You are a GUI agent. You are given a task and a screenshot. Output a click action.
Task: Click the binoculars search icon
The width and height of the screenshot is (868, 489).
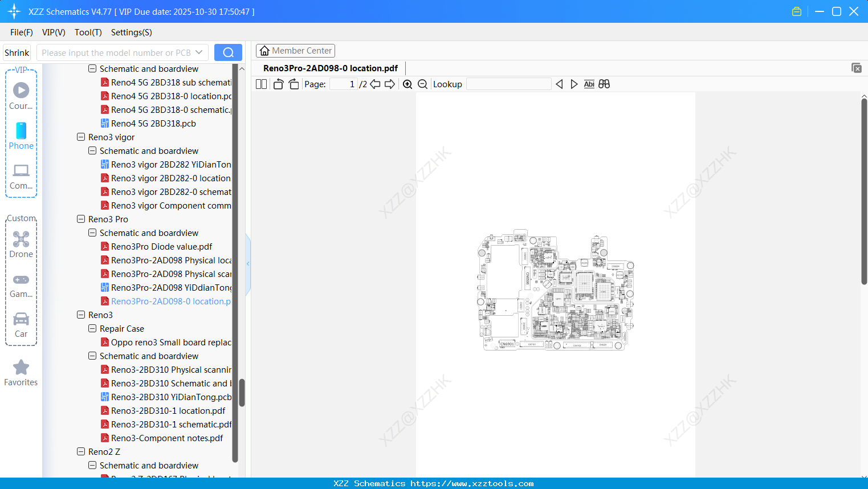tap(604, 84)
